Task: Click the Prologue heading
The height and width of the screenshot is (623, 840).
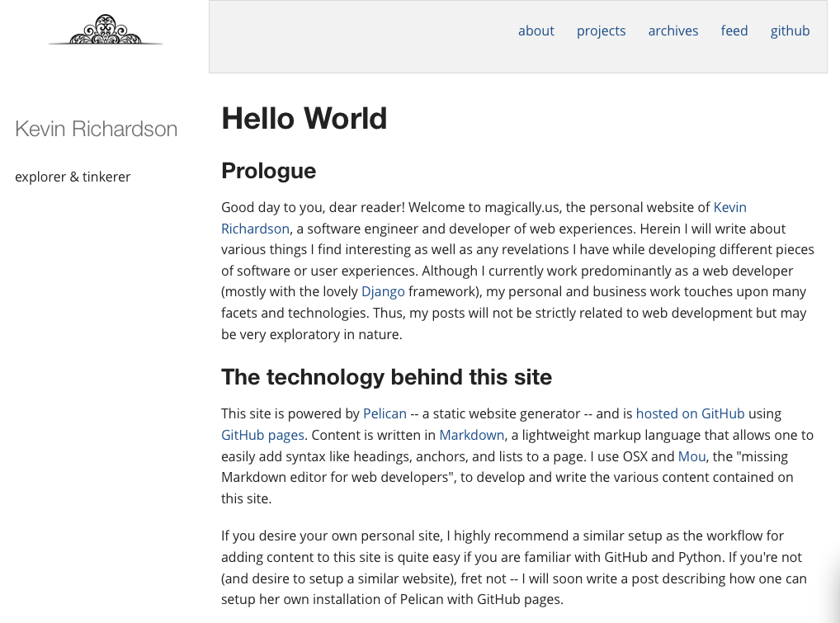Action: (268, 171)
